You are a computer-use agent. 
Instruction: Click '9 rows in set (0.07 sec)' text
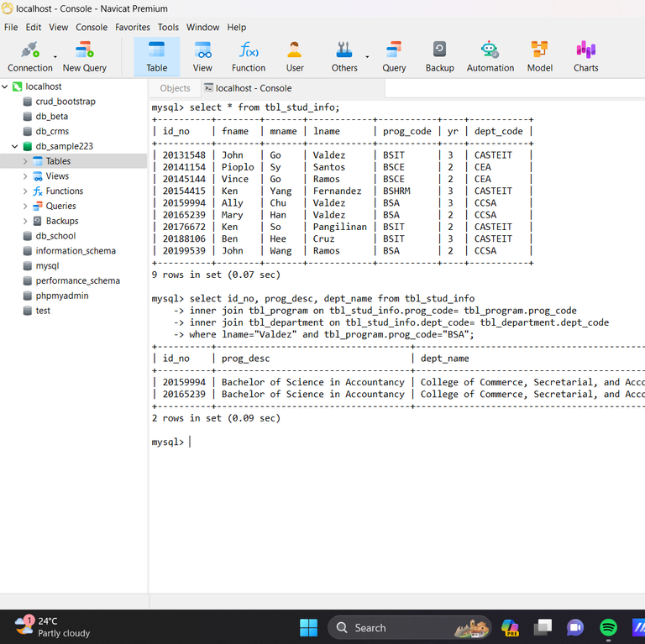pos(216,275)
